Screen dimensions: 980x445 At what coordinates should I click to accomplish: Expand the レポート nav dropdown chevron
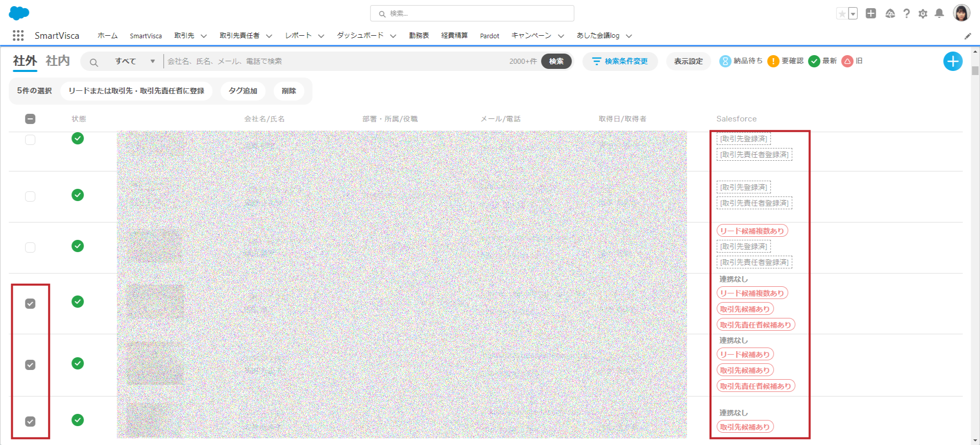[x=321, y=36]
